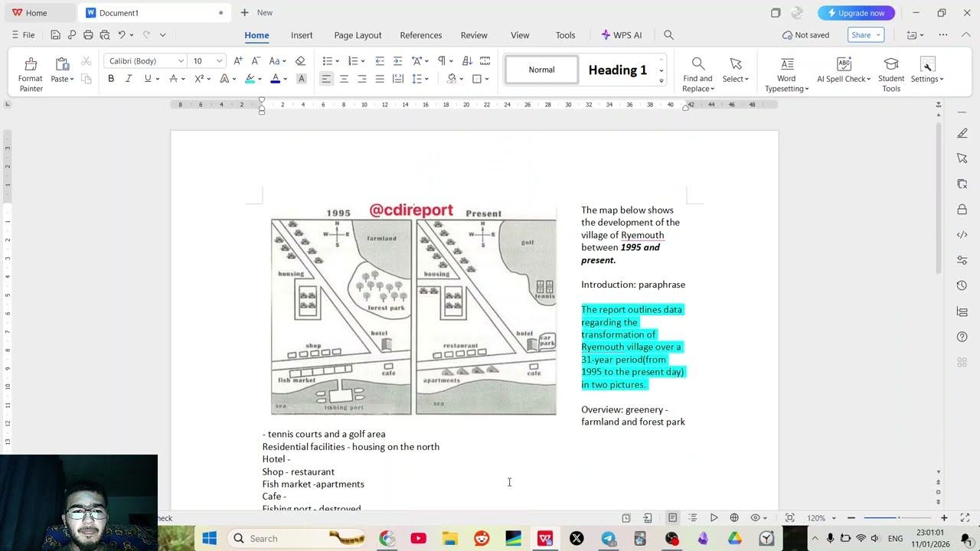
Task: Open the Insert ribbon tab
Action: 302,35
